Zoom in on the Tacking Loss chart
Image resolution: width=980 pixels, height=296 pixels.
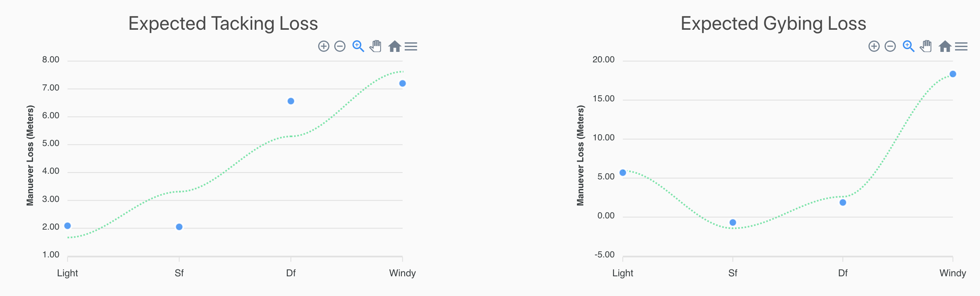coord(324,46)
